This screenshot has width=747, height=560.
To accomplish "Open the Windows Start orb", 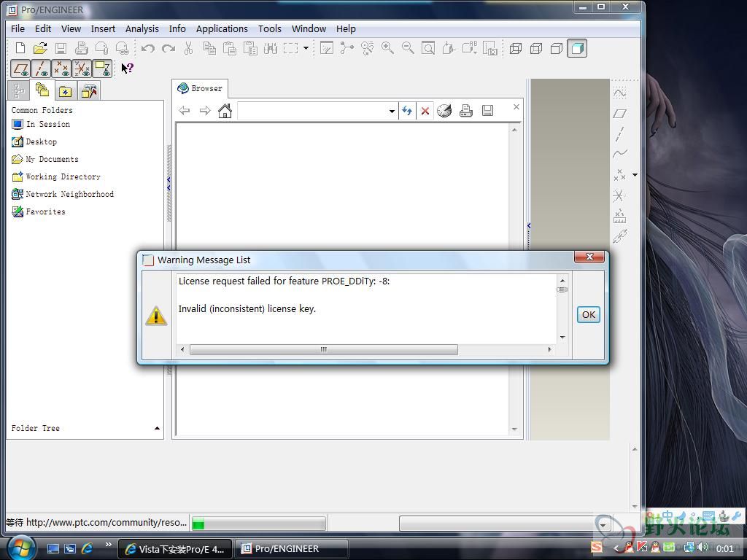I will [20, 548].
